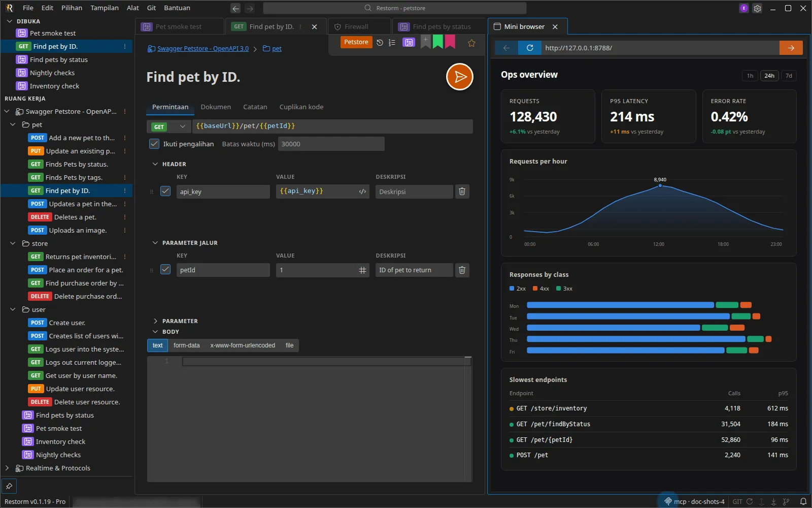Click the pin icon at sidebar bottom
The height and width of the screenshot is (508, 812).
(9, 486)
